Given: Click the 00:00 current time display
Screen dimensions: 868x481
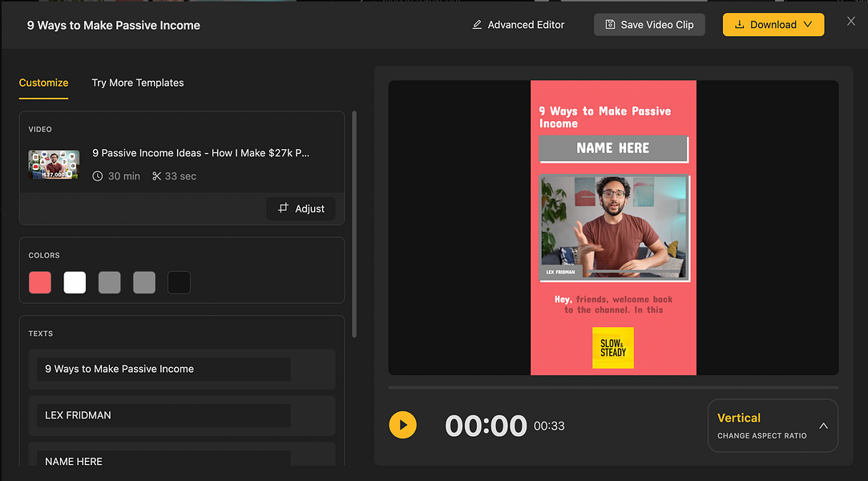Looking at the screenshot, I should (x=486, y=426).
